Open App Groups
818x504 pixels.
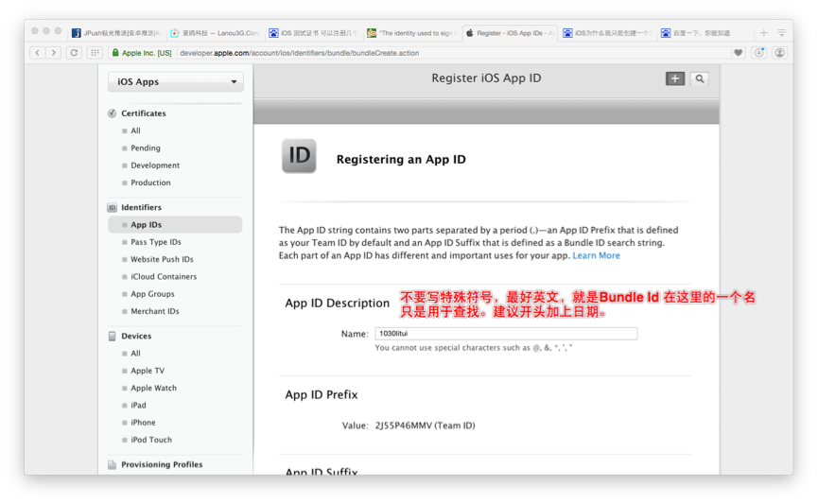click(152, 294)
